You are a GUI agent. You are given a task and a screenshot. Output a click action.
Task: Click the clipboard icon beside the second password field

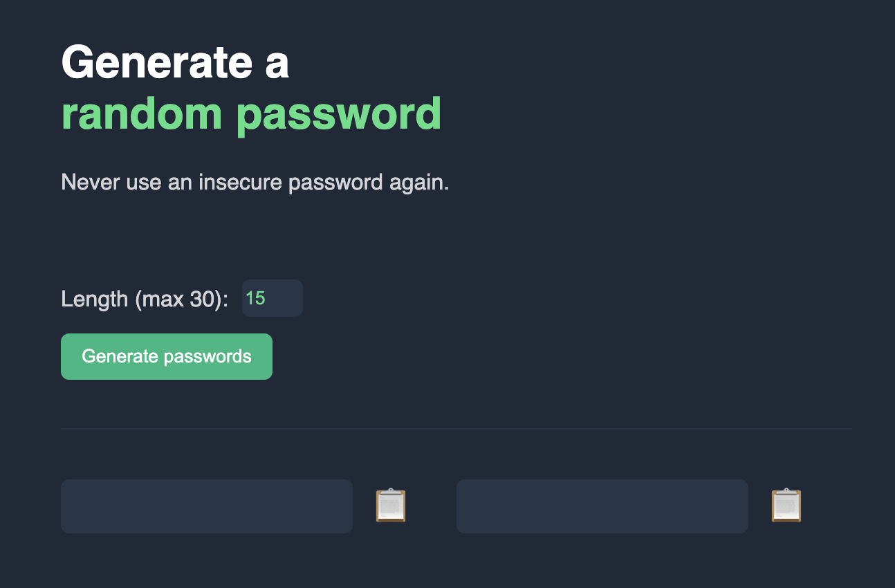coord(786,506)
